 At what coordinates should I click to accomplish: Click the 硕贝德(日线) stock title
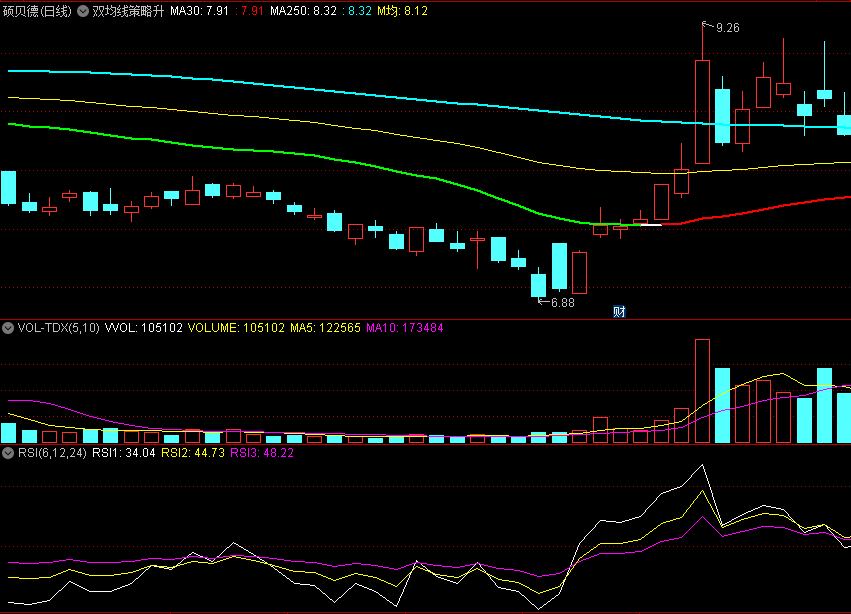tap(37, 11)
